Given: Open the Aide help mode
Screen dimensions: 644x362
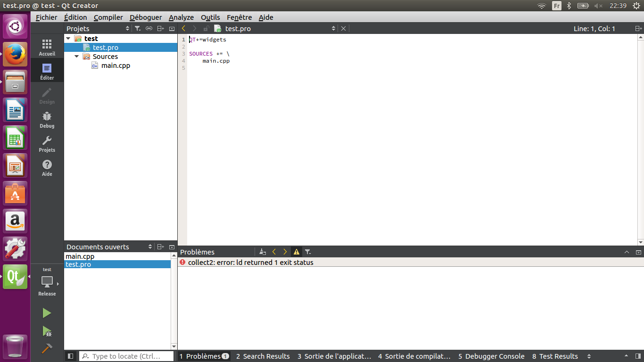Looking at the screenshot, I should tap(47, 167).
